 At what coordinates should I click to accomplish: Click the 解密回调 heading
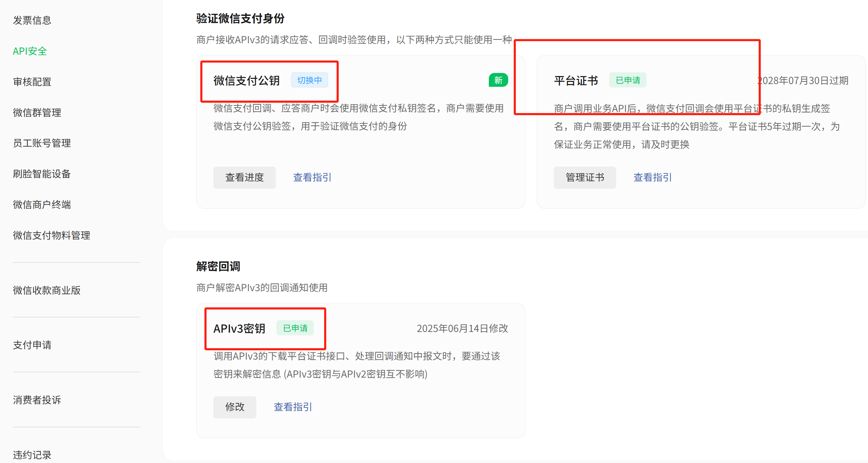point(218,266)
